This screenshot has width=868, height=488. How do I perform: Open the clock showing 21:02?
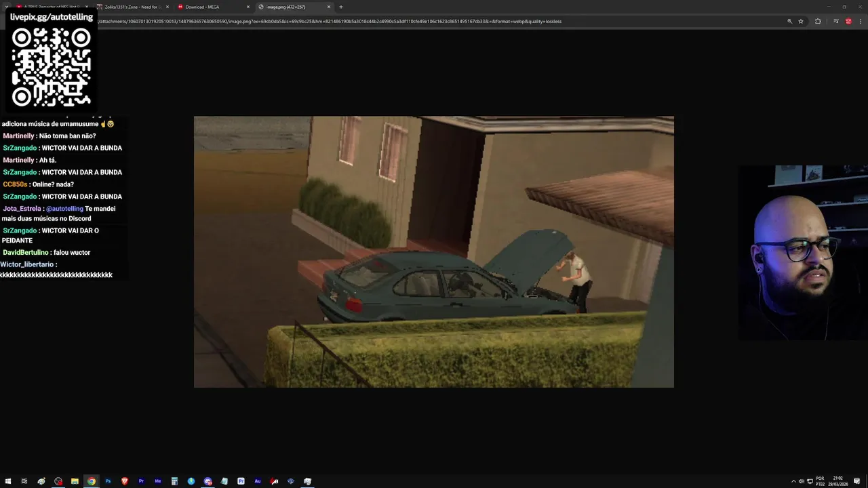[x=838, y=481]
